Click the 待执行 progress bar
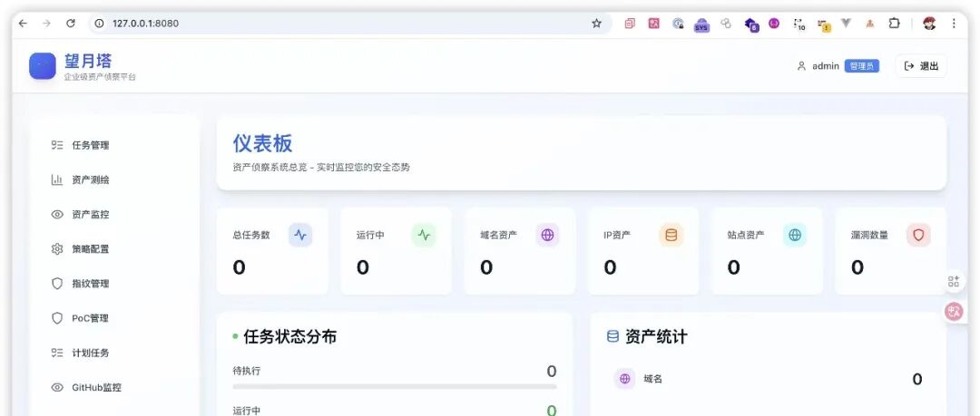This screenshot has width=980, height=416. coord(395,387)
